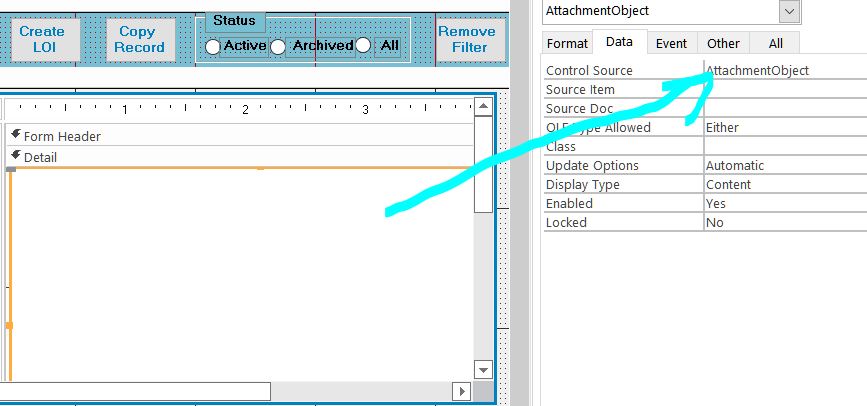Screen dimensions: 867x406
Task: Click the Class property field
Action: [785, 147]
